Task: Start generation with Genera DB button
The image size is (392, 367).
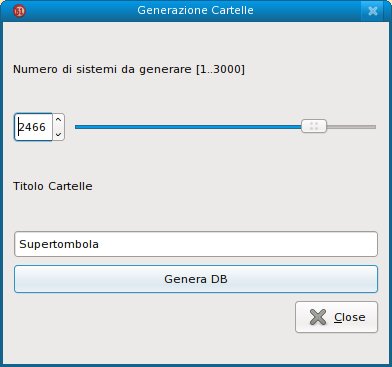Action: click(x=196, y=279)
